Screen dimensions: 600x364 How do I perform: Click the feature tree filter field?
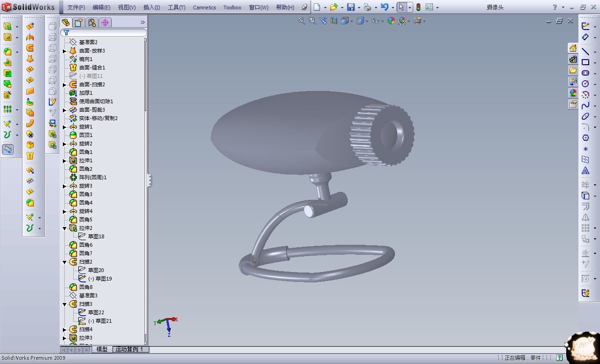(x=104, y=33)
